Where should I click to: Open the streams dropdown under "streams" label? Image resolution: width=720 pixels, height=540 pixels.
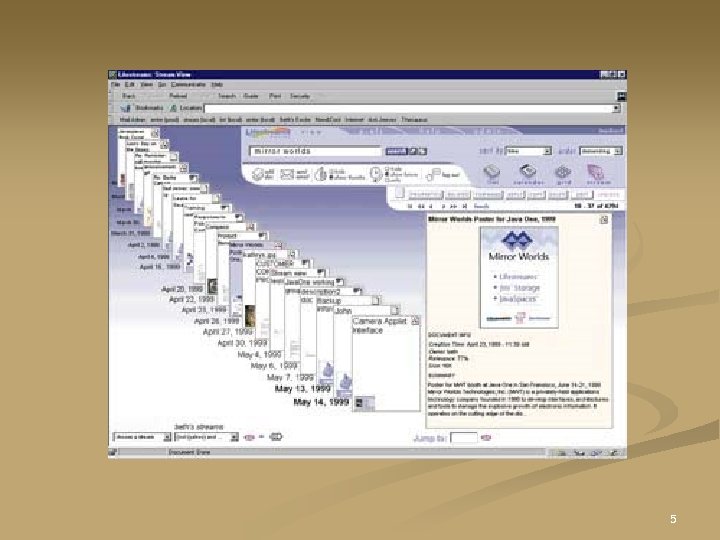click(206, 437)
